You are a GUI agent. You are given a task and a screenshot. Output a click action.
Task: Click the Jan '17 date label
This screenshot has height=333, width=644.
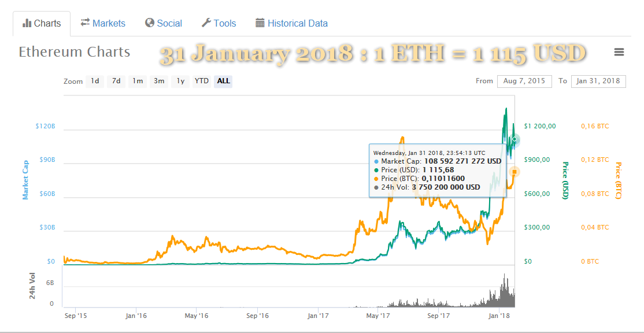pos(317,316)
